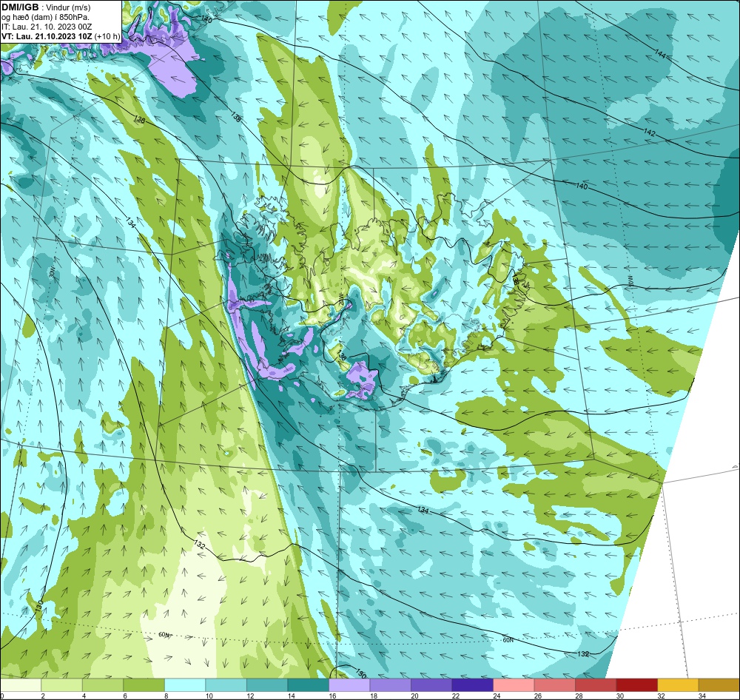Click the 22–24 m/s dark indigo legend swatch
This screenshot has width=740, height=700.
pos(472,685)
